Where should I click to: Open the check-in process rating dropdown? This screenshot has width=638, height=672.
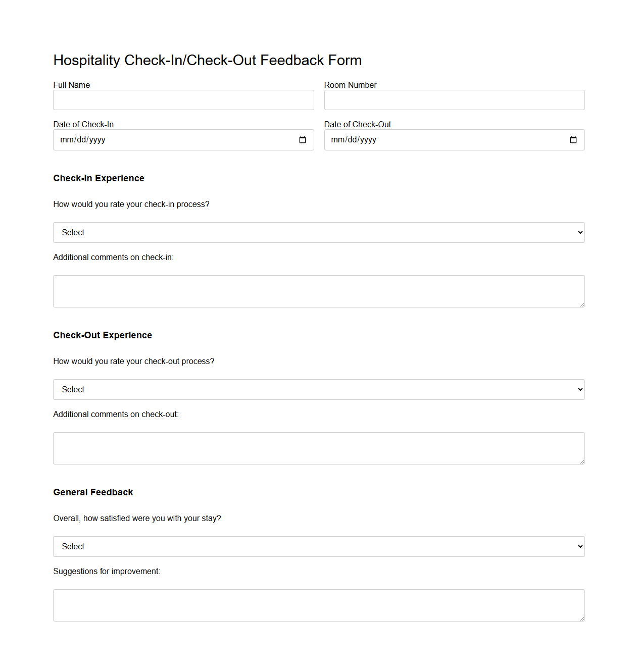click(x=318, y=232)
